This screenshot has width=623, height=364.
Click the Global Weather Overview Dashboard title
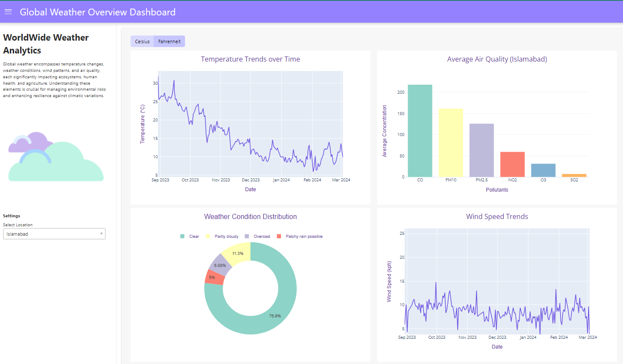pos(98,12)
